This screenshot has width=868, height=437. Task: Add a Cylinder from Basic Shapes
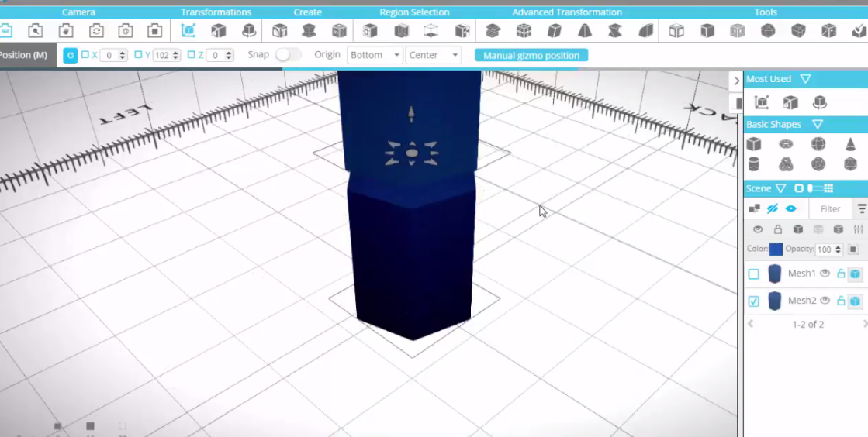[753, 164]
